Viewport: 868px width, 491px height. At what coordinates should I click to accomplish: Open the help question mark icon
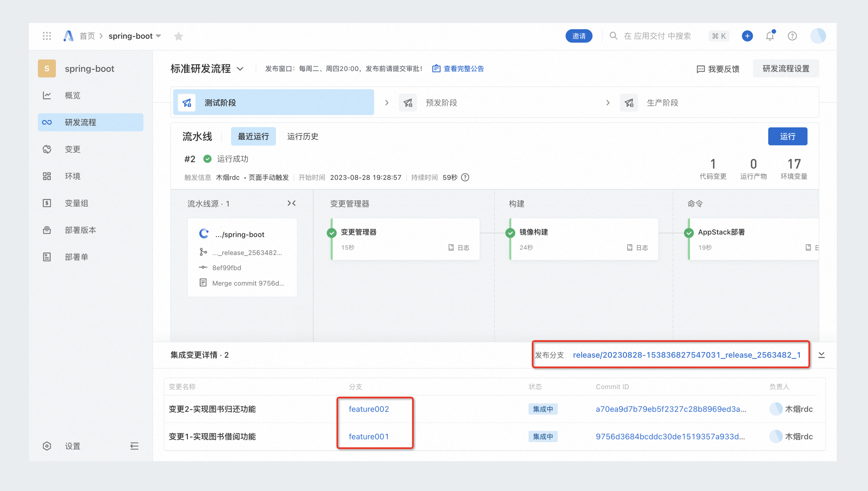(x=792, y=36)
